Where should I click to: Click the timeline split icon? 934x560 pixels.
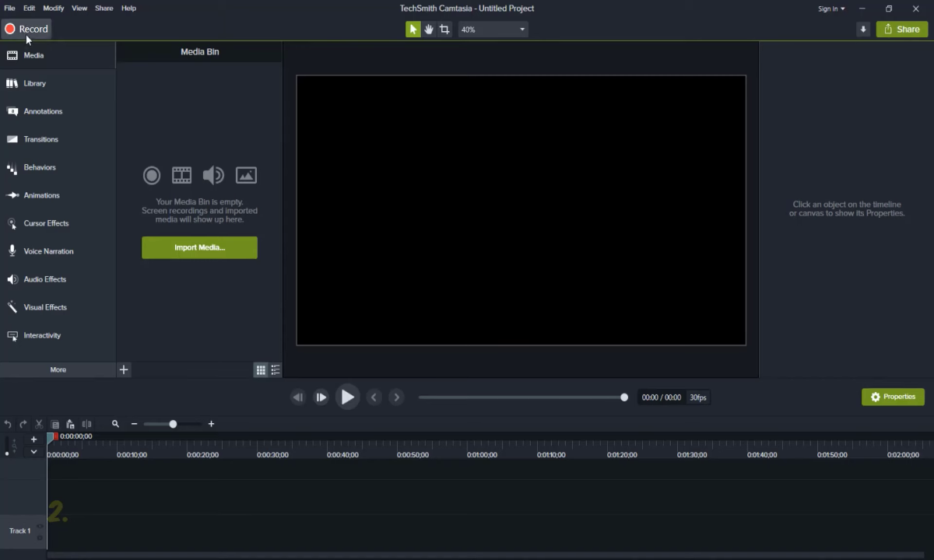coord(86,424)
